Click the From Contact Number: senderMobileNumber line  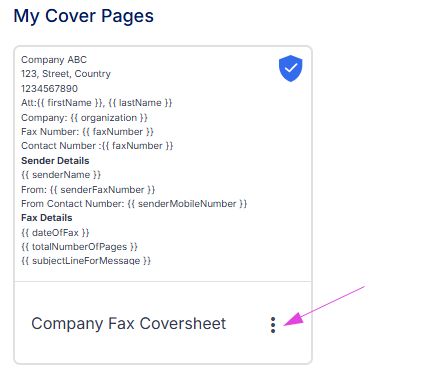pos(134,204)
